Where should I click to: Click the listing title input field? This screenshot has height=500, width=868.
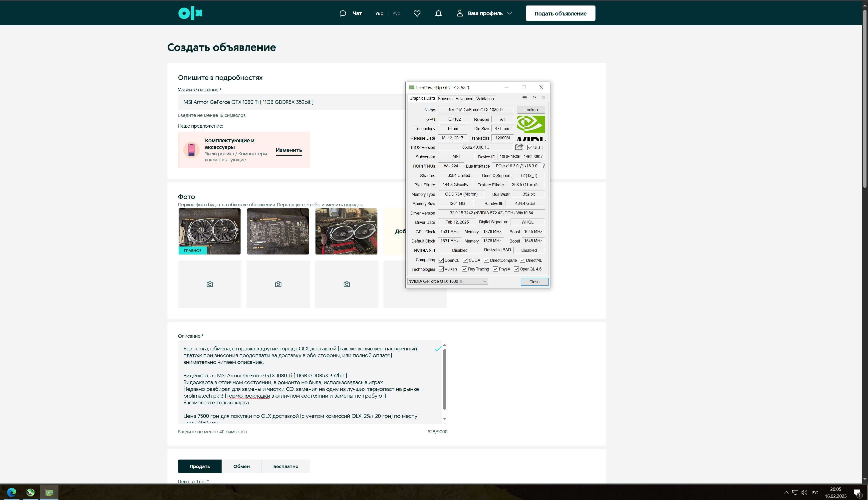tap(291, 102)
